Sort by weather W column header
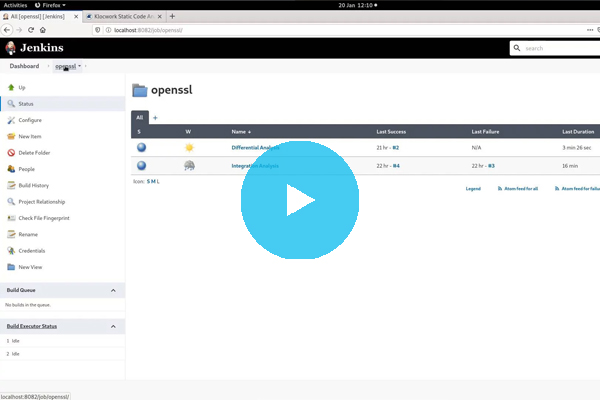Screen dimensions: 600x400 tap(188, 132)
